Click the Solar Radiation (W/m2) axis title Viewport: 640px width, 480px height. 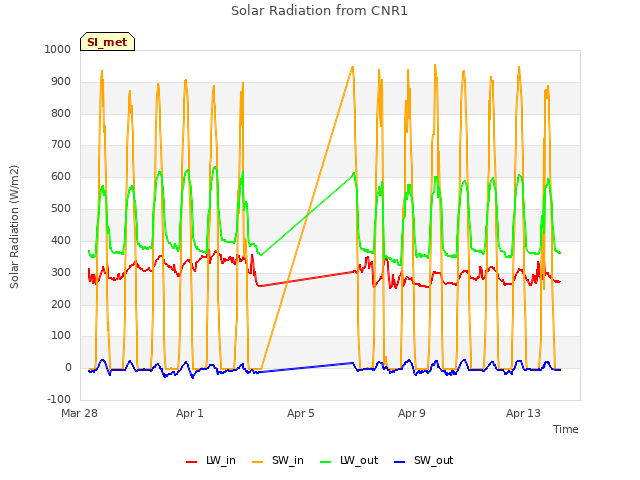pyautogui.click(x=14, y=227)
